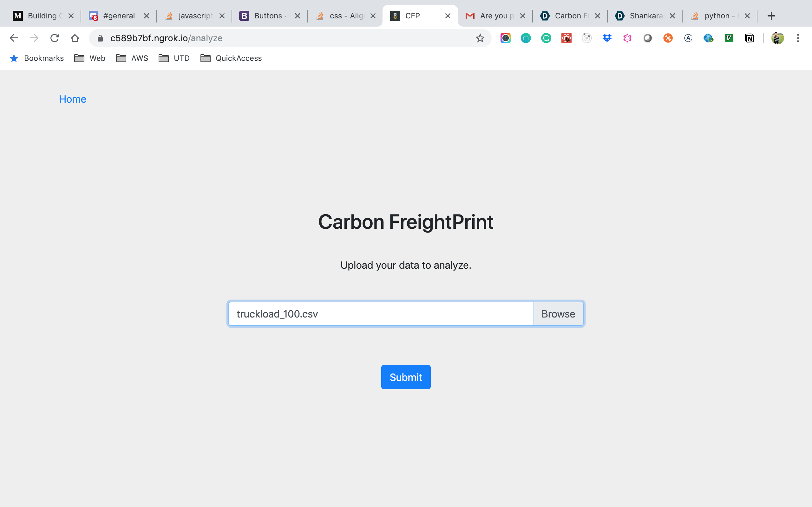Switch to the #general tab
The width and height of the screenshot is (812, 507).
coord(118,16)
